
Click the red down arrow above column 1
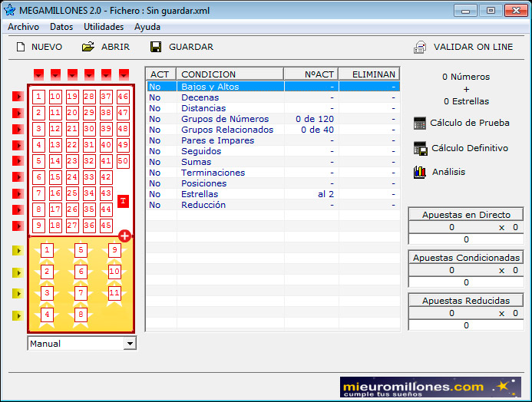pos(38,74)
